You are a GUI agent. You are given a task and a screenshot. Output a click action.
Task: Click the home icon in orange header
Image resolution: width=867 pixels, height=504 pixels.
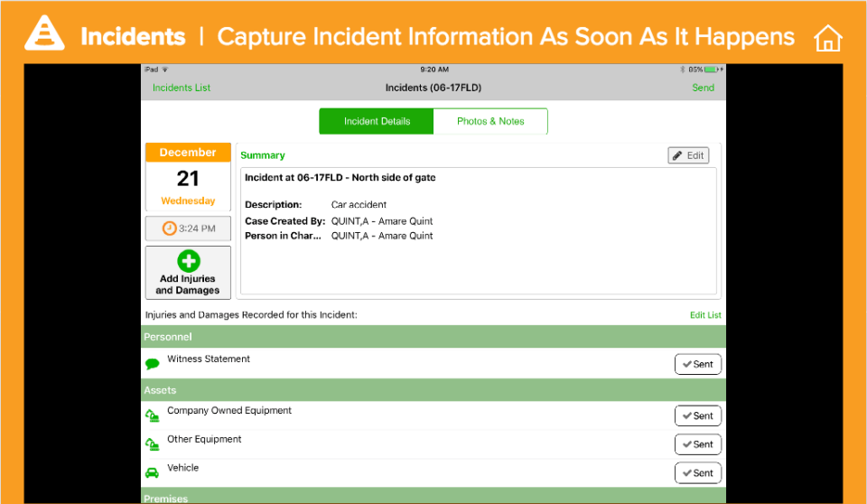[x=828, y=38]
